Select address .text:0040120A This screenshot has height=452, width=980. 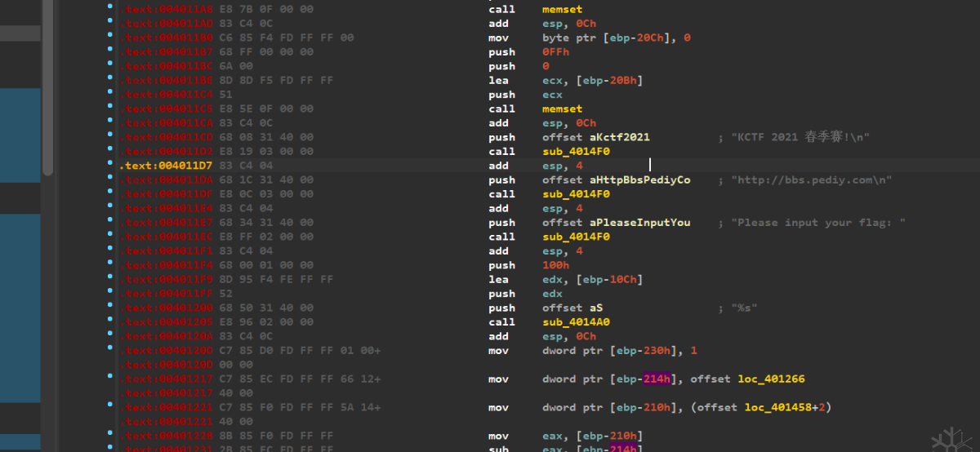(x=166, y=336)
